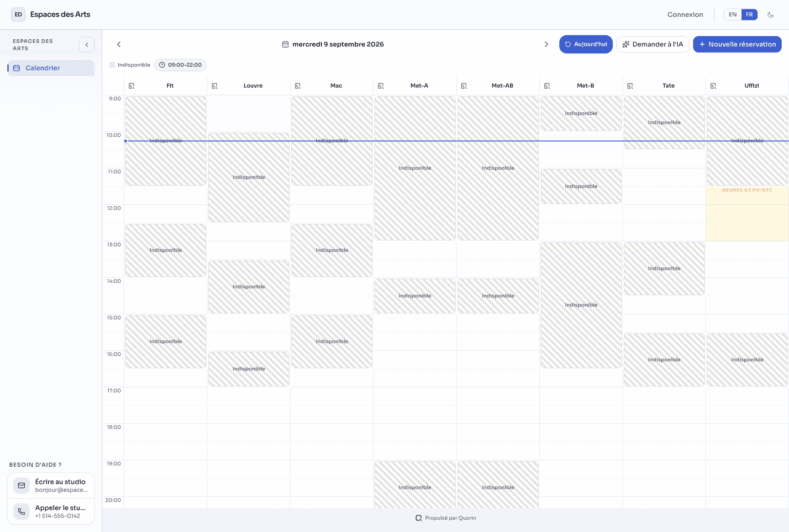
Task: Select the Tate column header
Action: (664, 86)
